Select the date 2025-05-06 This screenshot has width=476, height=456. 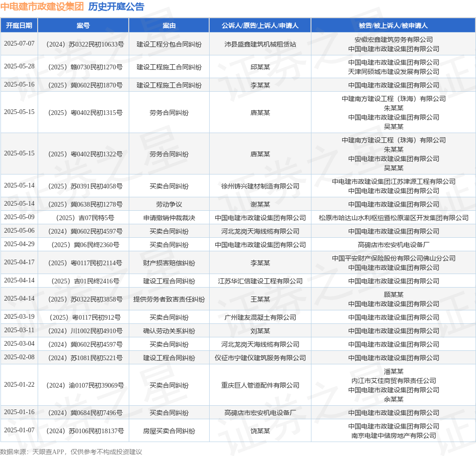[x=19, y=231]
